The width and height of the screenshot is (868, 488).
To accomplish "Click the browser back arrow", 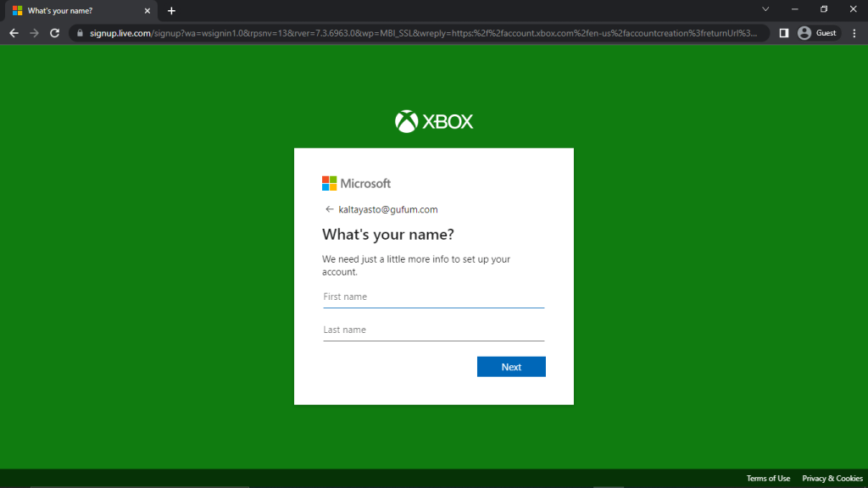I will point(14,33).
